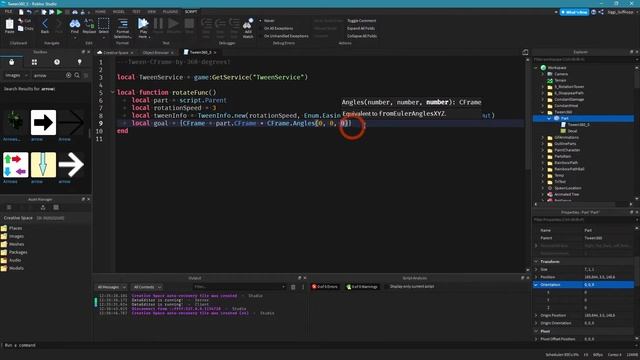Image resolution: width=640 pixels, height=360 pixels.
Task: Toggle the Warnings filter in Script Analysis
Action: tap(362, 287)
